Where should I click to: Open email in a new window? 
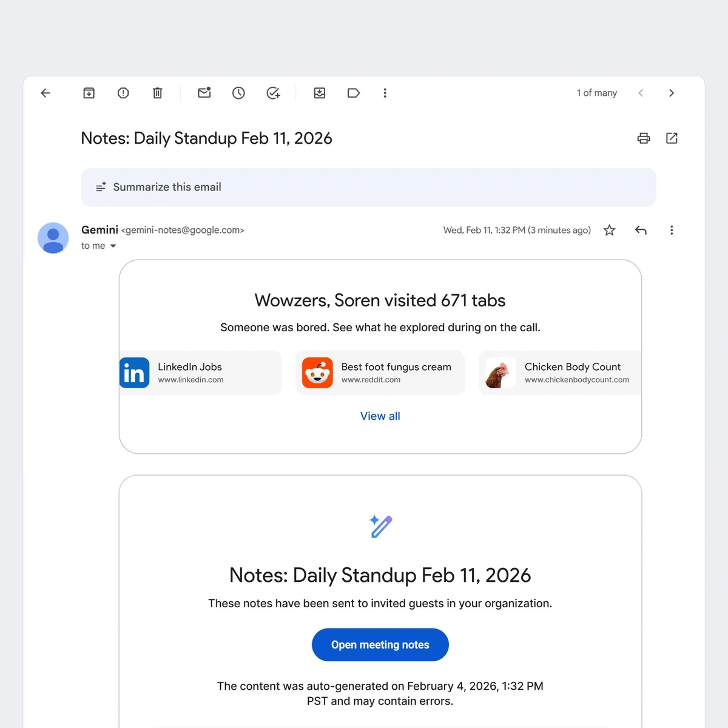pos(672,138)
